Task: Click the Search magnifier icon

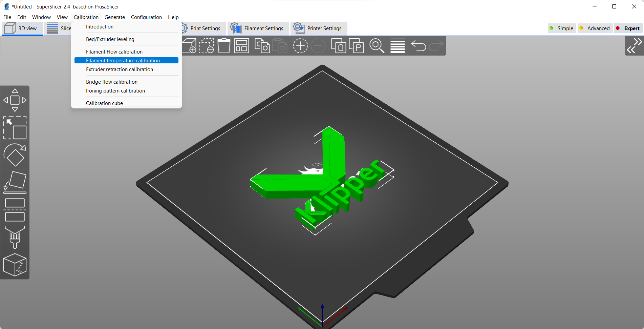Action: point(377,46)
